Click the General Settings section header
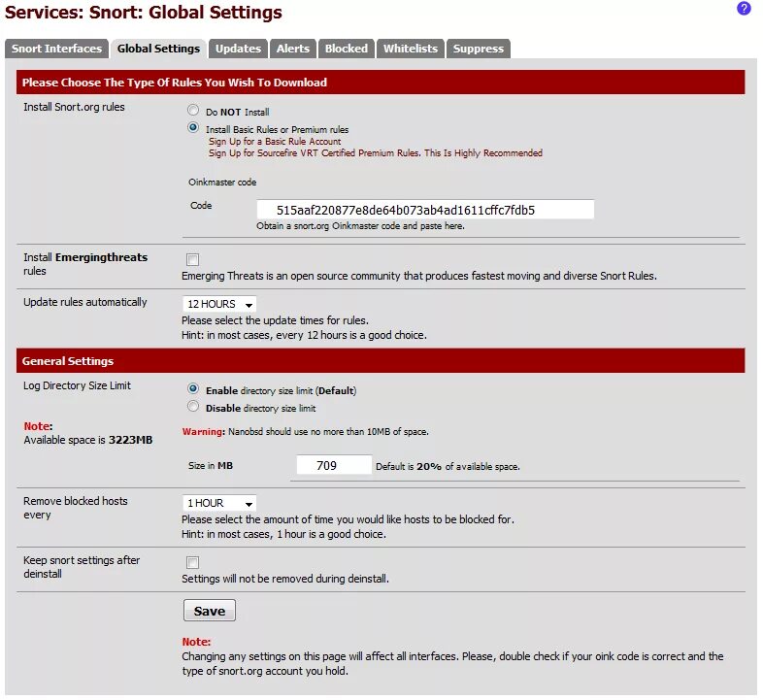763x700 pixels. [x=381, y=361]
